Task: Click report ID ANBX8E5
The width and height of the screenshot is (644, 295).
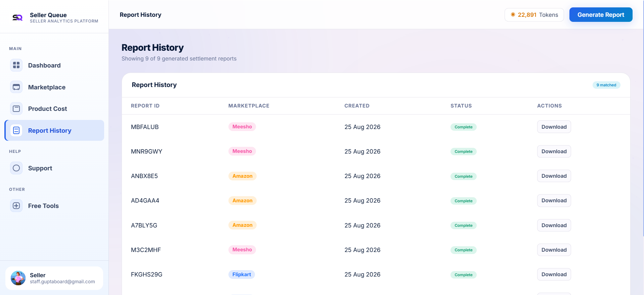Action: [144, 176]
